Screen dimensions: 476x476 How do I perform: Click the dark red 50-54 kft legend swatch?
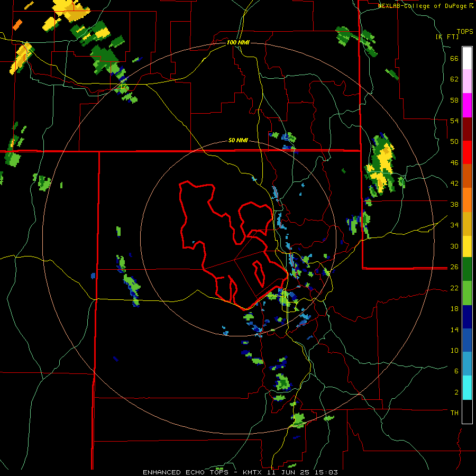[467, 129]
